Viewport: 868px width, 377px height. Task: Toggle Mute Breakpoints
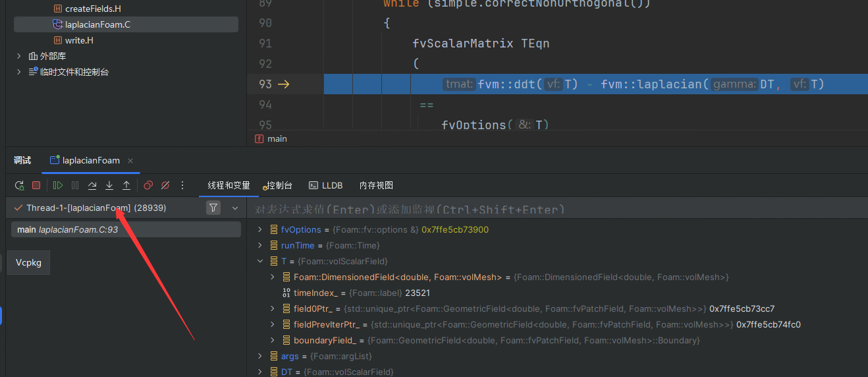click(x=165, y=186)
